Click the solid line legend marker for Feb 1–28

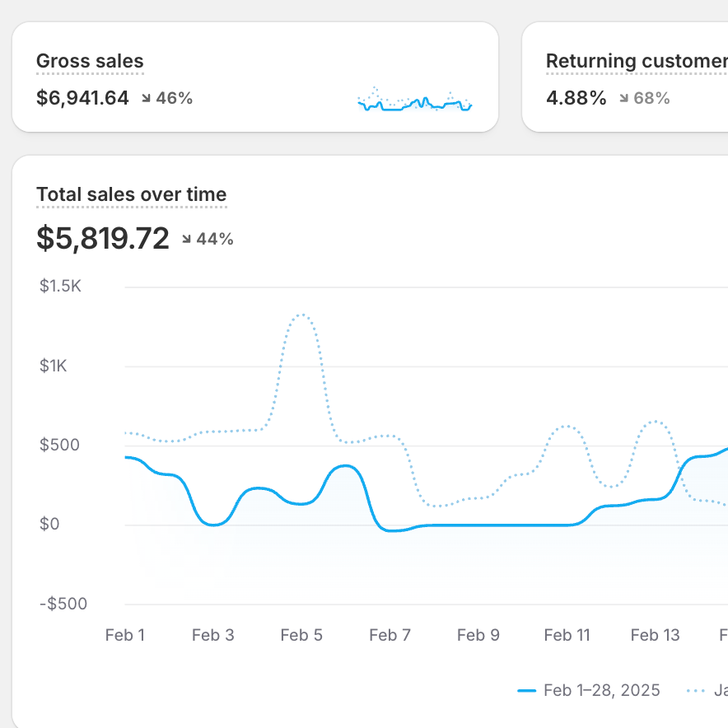526,691
